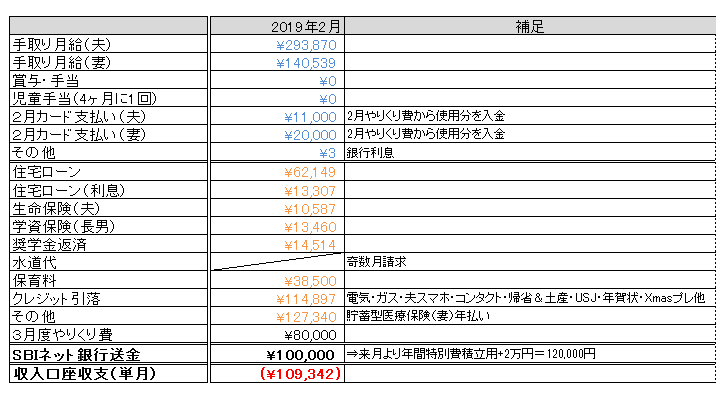Click the 手取り月給(夫) row label
728x400 pixels.
point(109,45)
